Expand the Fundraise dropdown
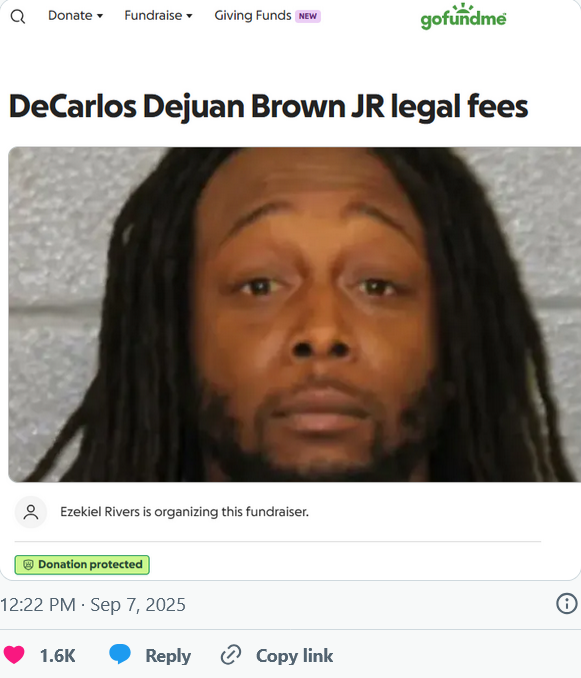Viewport: 581px width, 678px height. pos(158,16)
